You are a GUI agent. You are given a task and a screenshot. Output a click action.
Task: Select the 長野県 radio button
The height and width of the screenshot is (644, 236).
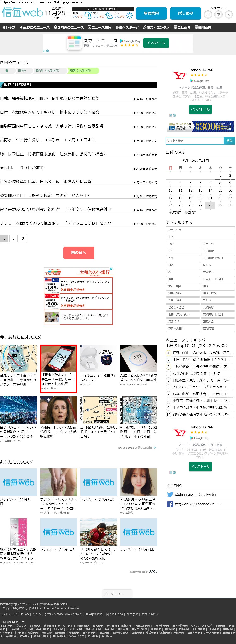tap(171, 212)
